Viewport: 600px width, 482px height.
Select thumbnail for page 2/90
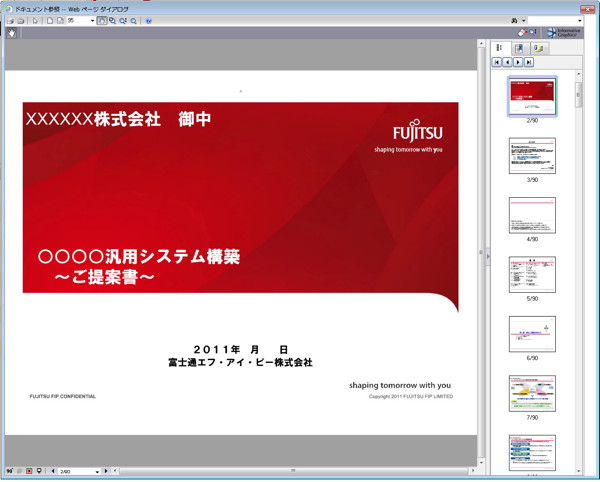tap(532, 96)
